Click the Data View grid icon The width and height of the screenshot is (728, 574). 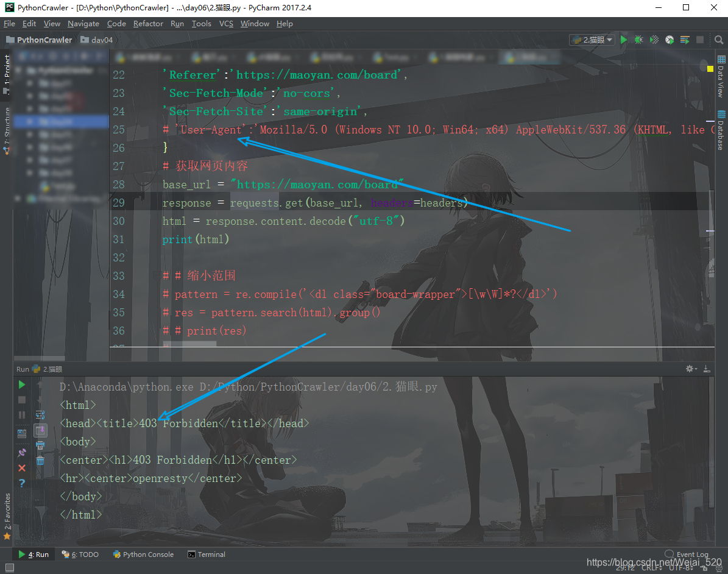(x=721, y=59)
